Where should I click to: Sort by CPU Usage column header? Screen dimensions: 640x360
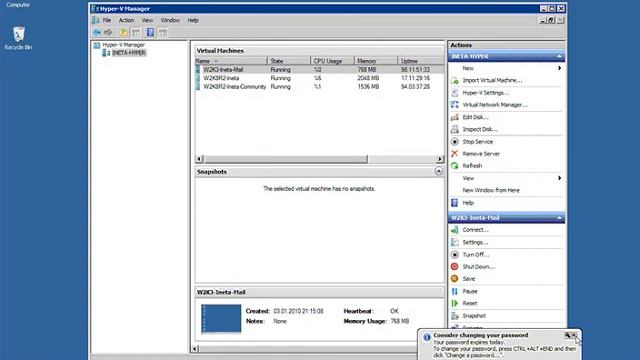click(332, 61)
